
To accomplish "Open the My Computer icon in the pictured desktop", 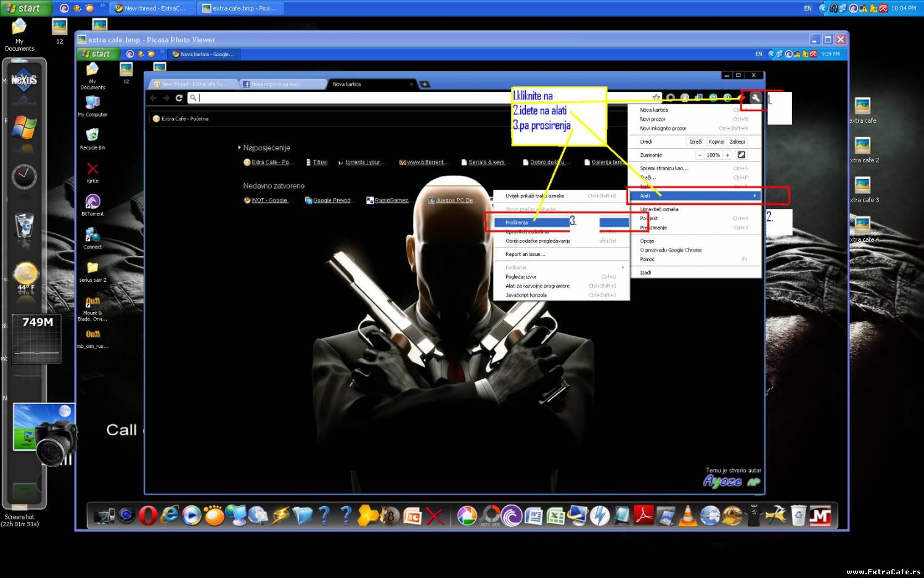I will pyautogui.click(x=92, y=106).
